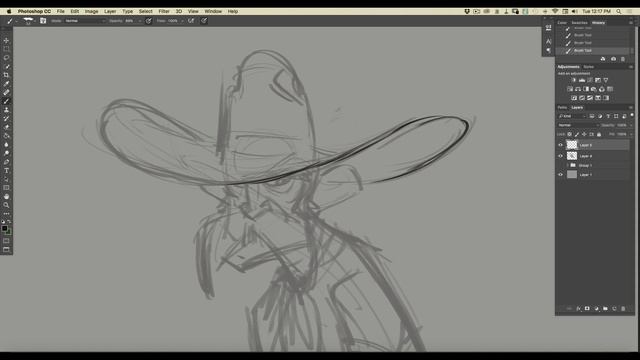
Task: Toggle layer filtering switch
Action: click(632, 116)
